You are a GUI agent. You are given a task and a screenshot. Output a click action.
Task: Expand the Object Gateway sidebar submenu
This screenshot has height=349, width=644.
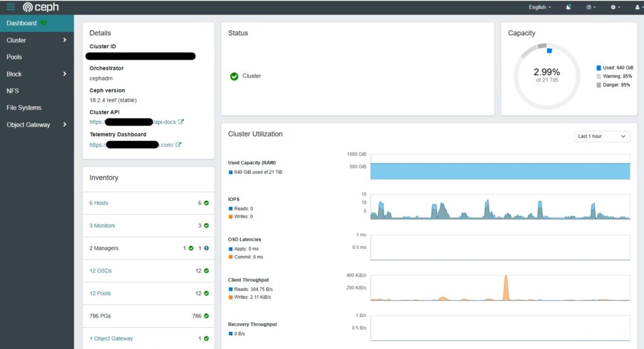pyautogui.click(x=64, y=125)
